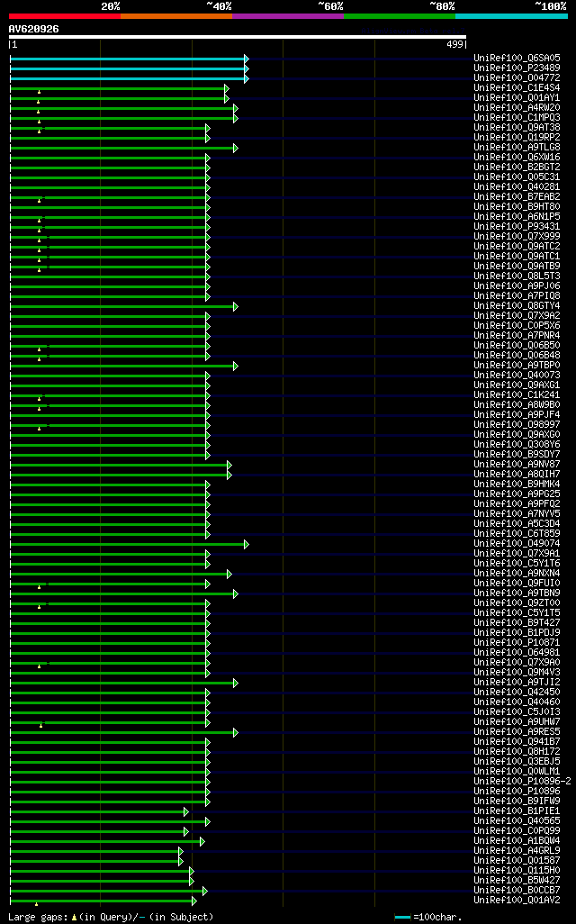
Task: Select the UniRef100_Q9AT38 label
Action: point(517,127)
